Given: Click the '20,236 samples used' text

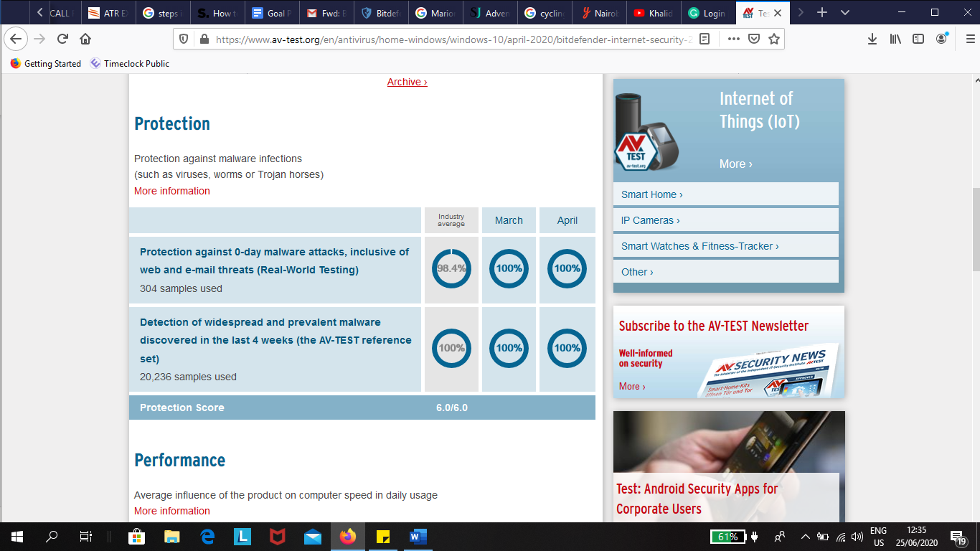Looking at the screenshot, I should [188, 377].
